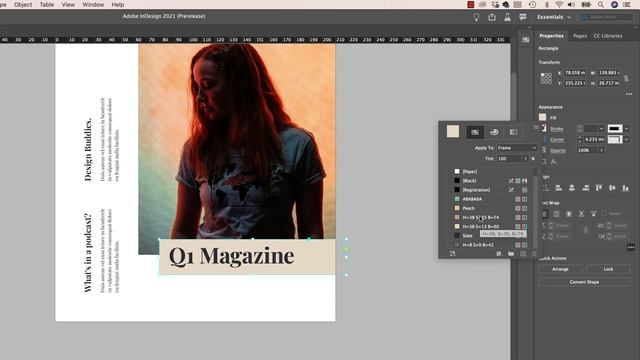Click the collapsed panel dock icon
Screen dimensions: 640x360
[x=526, y=40]
